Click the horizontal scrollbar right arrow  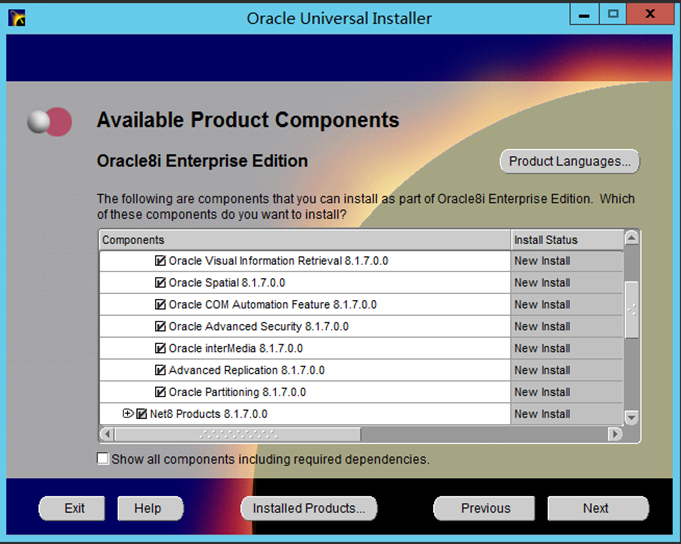coord(615,434)
